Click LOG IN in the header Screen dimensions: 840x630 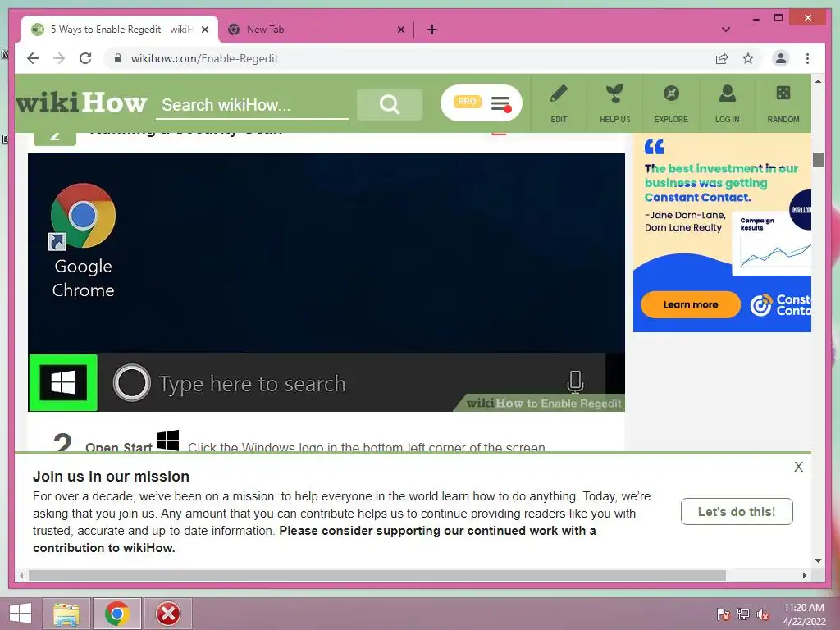(727, 103)
